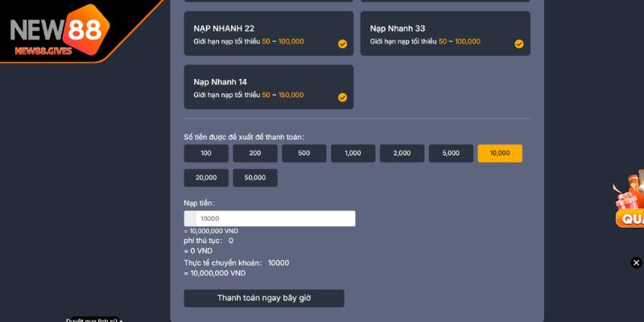
Task: Select the 50,000 suggested amount
Action: click(x=255, y=178)
